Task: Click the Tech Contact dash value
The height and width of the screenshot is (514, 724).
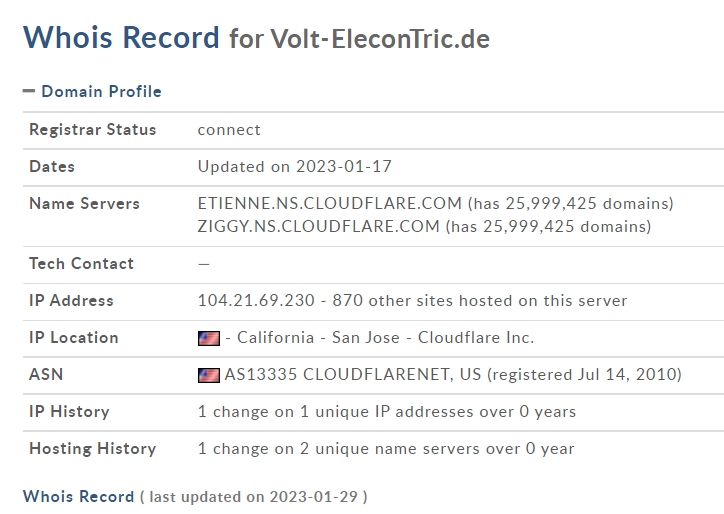Action: coord(204,264)
